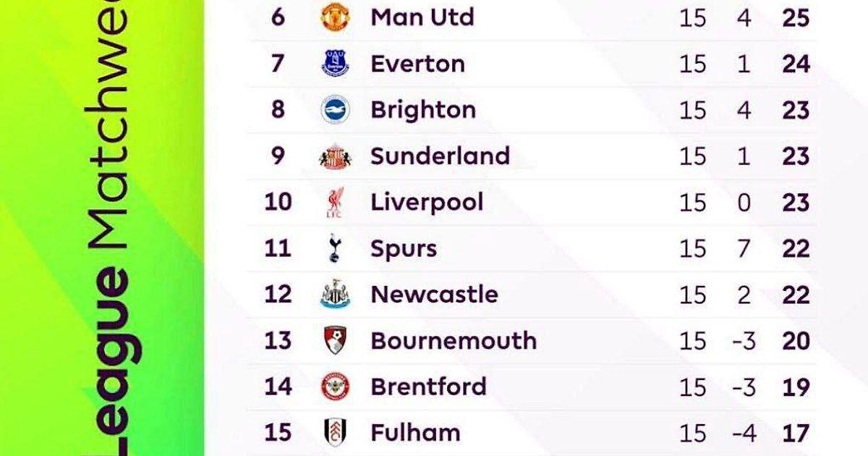Click the Brentford bee crest
The image size is (868, 456).
(x=335, y=387)
